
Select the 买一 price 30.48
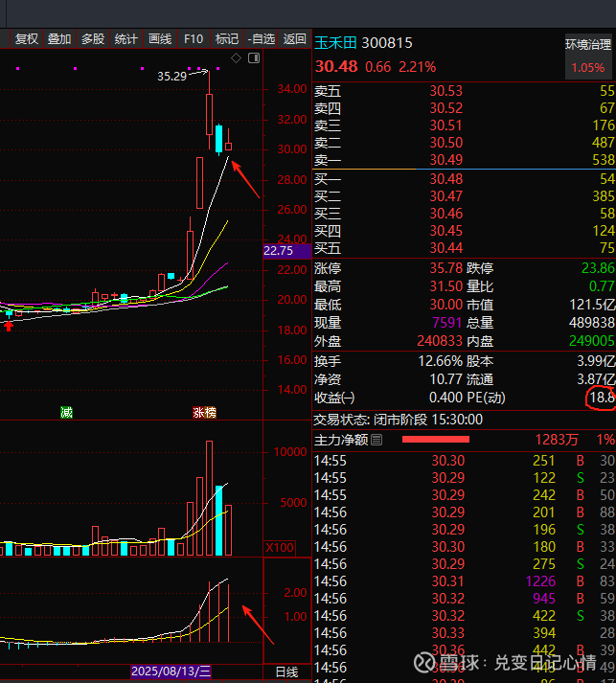446,179
